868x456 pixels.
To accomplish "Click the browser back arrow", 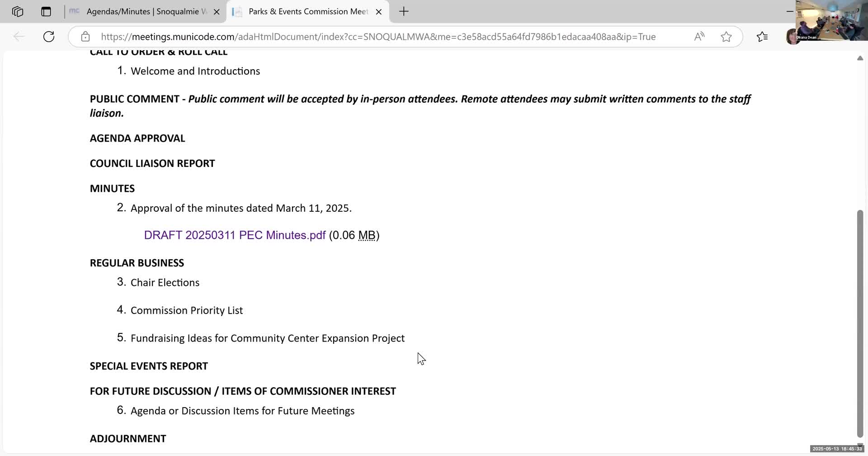I will pyautogui.click(x=19, y=37).
